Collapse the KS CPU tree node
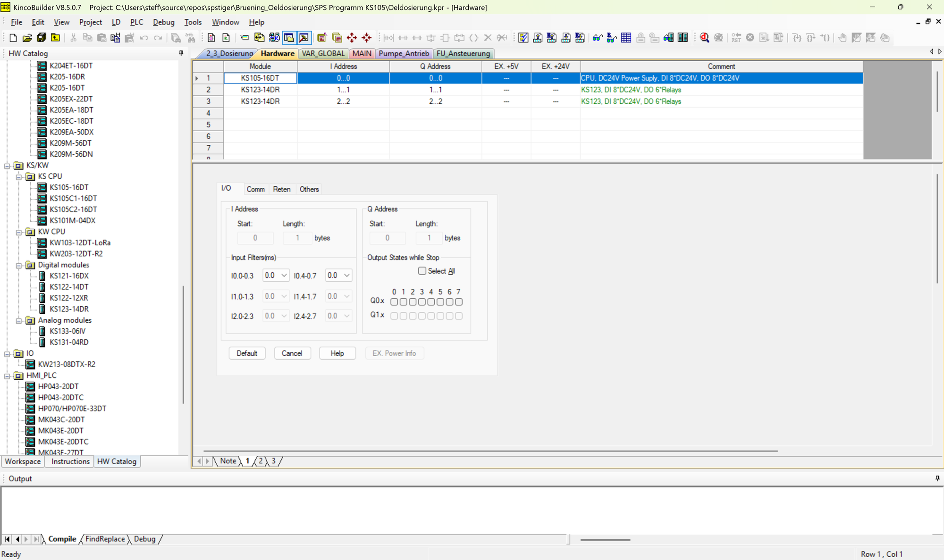 19,176
